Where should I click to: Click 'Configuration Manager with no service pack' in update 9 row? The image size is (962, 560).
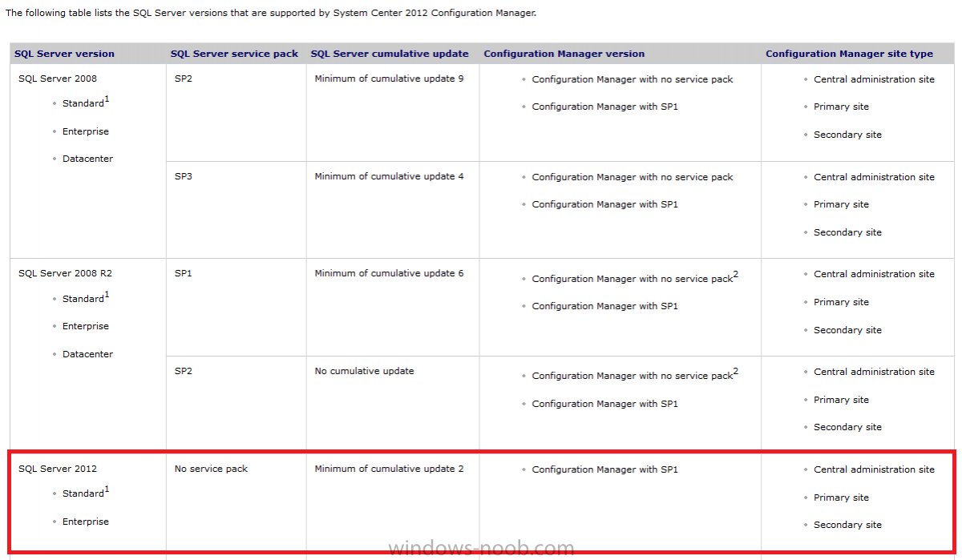[x=633, y=79]
